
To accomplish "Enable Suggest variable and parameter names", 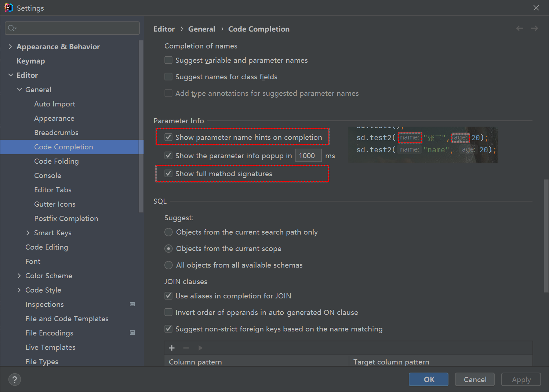I will [168, 60].
